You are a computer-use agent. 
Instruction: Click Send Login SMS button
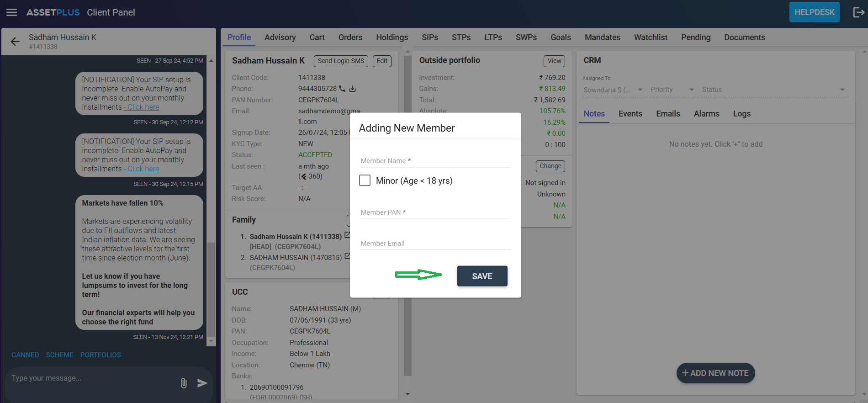341,61
